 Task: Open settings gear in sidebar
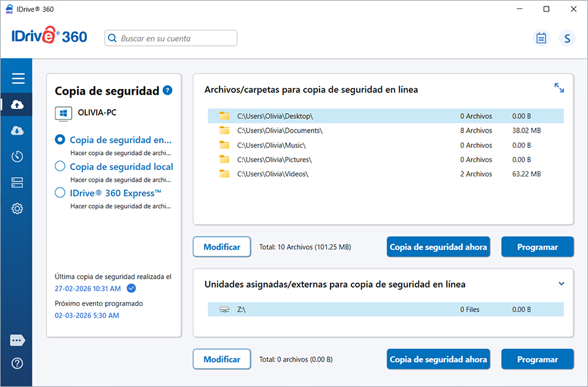tap(18, 209)
